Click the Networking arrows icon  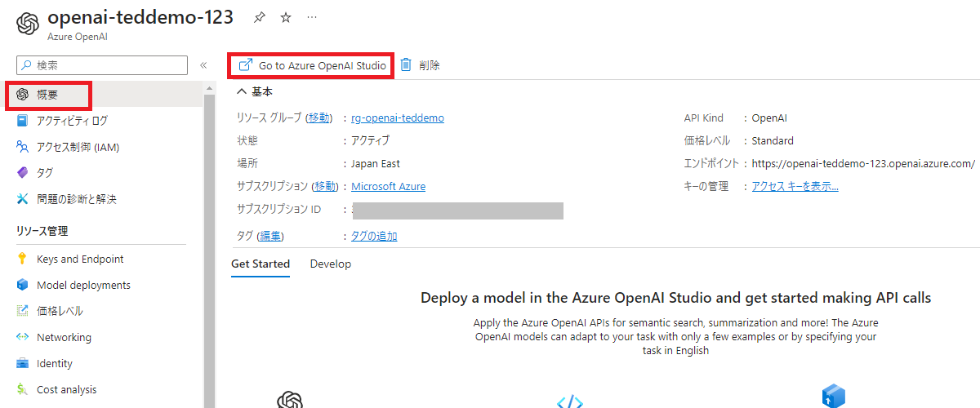[22, 337]
